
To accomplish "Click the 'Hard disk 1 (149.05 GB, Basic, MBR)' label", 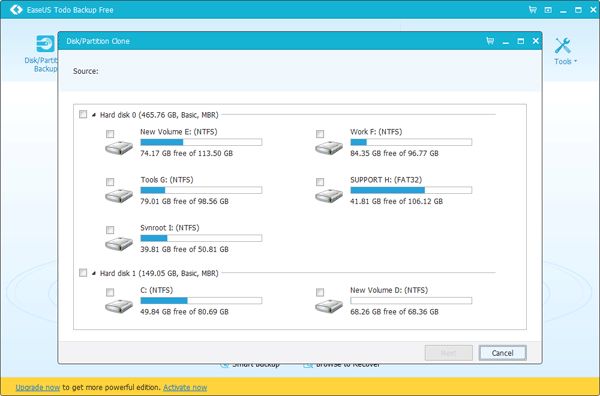I will pyautogui.click(x=159, y=273).
